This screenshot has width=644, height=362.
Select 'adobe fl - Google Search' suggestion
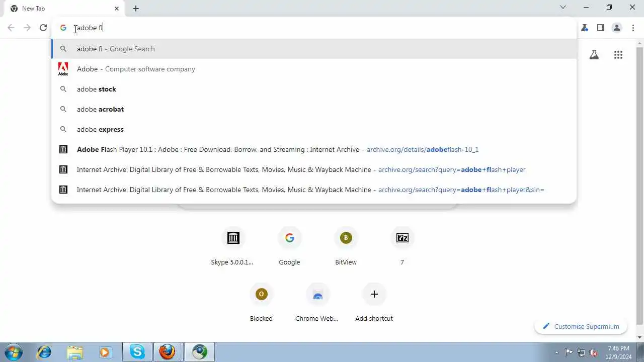click(314, 49)
